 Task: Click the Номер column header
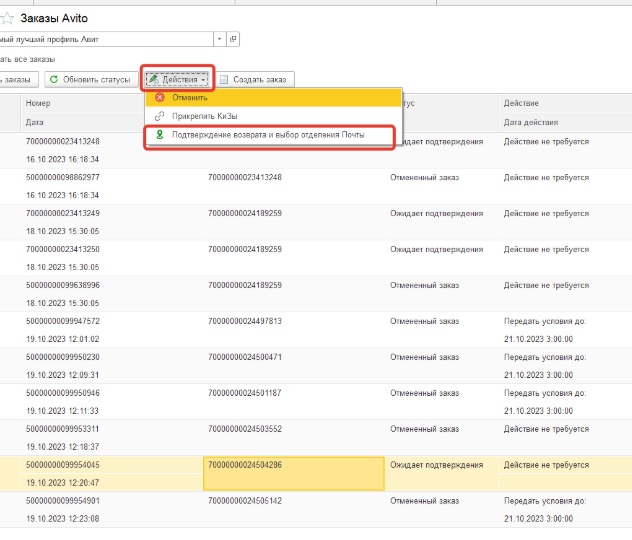(x=40, y=103)
